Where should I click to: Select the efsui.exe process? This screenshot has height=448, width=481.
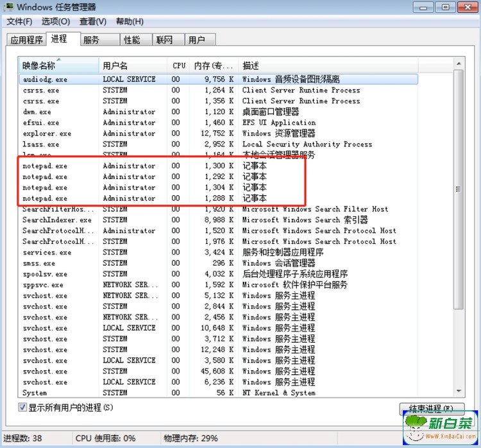219,123
